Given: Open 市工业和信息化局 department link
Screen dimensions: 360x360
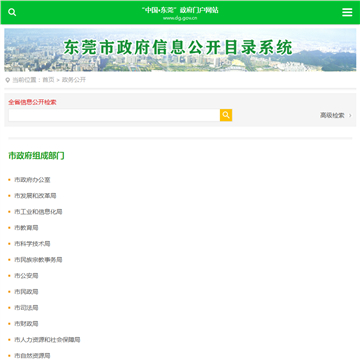Looking at the screenshot, I should pos(38,212).
